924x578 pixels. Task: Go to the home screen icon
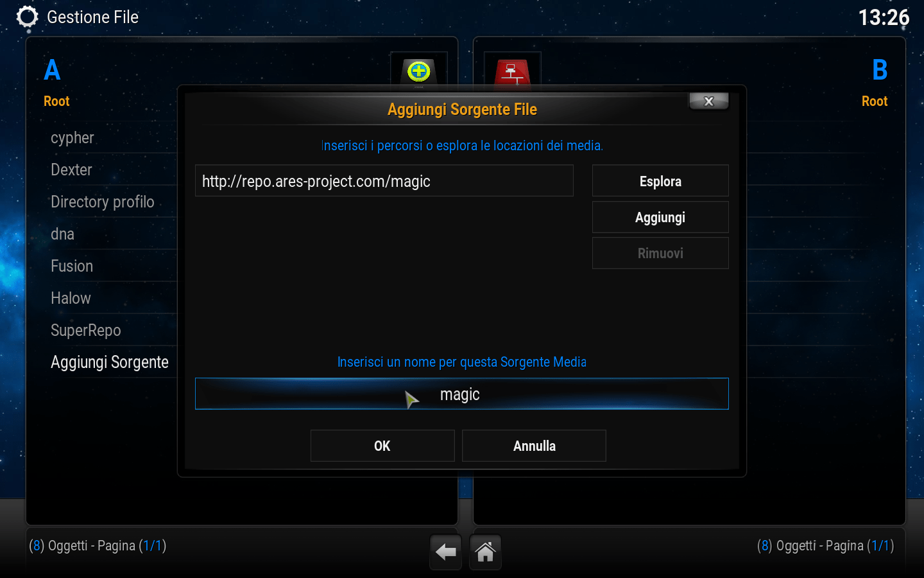[485, 552]
